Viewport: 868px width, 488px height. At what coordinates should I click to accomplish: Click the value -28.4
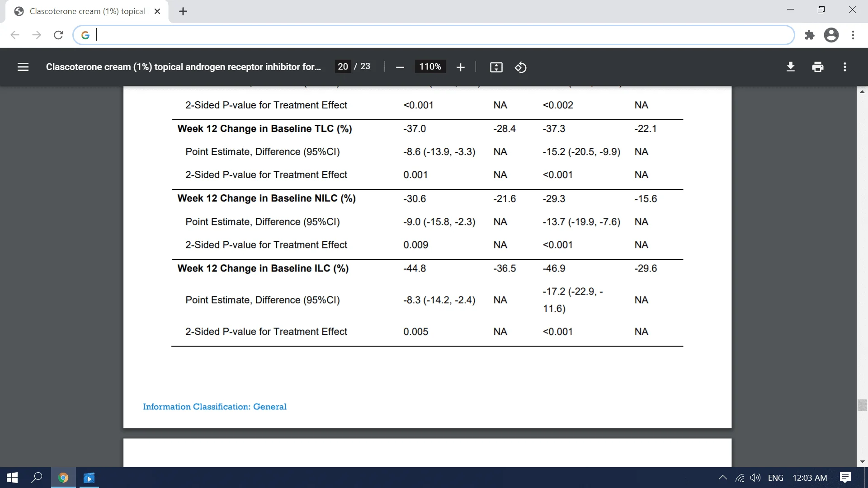point(504,129)
